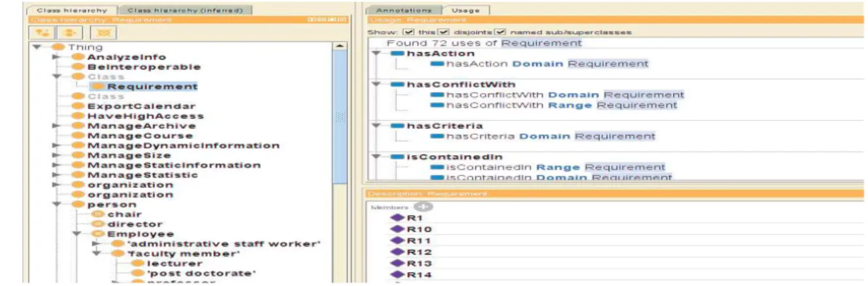Select the 'post doctorate' class
This screenshot has height=286, width=868.
click(201, 273)
